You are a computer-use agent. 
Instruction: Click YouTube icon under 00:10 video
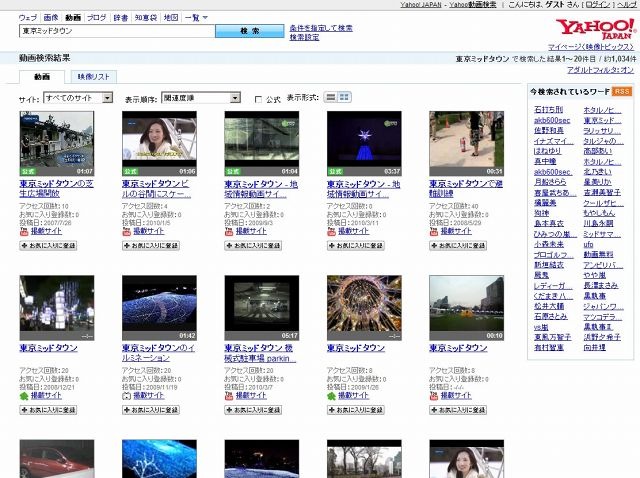pos(433,396)
